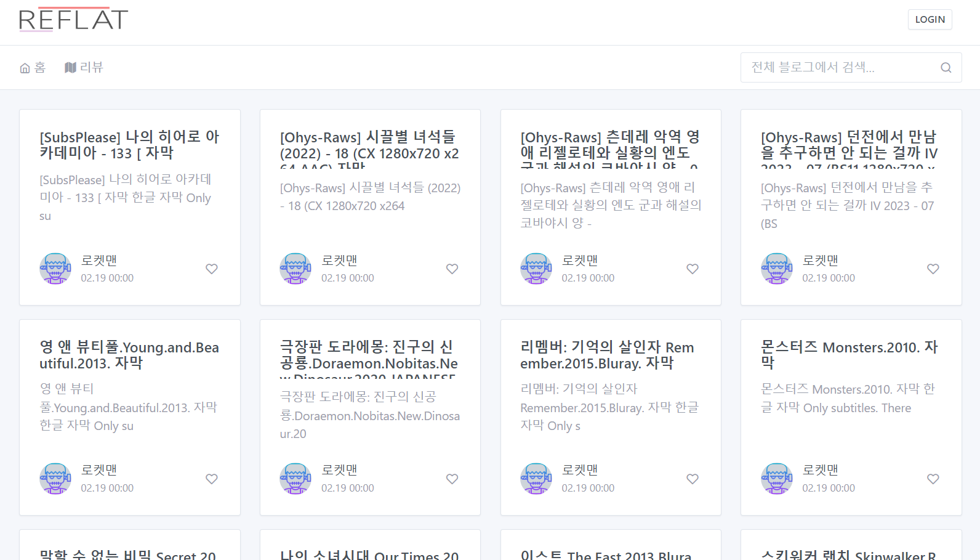
Task: Click the excerpt of 극장판 도라에몽 post
Action: pyautogui.click(x=370, y=415)
